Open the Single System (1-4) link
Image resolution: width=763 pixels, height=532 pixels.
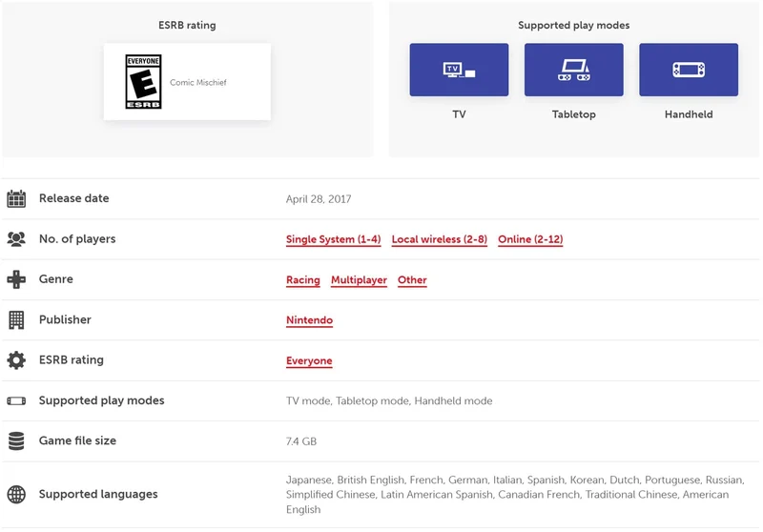(x=333, y=239)
